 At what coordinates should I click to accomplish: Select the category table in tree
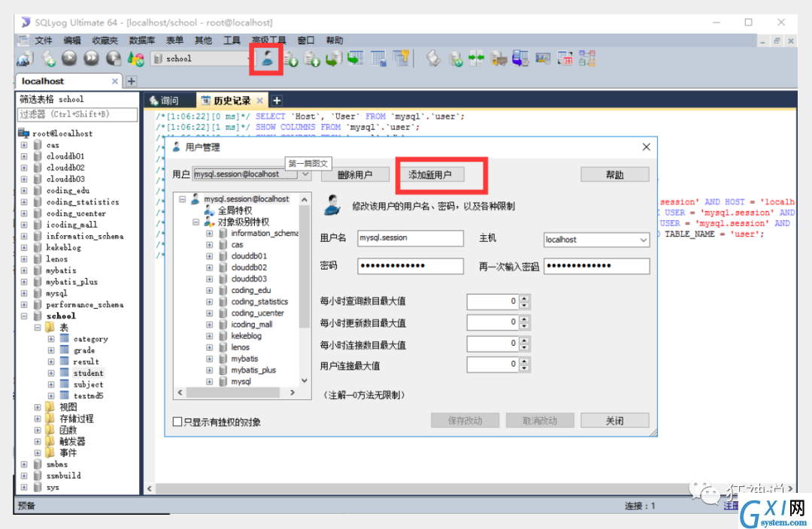point(91,339)
